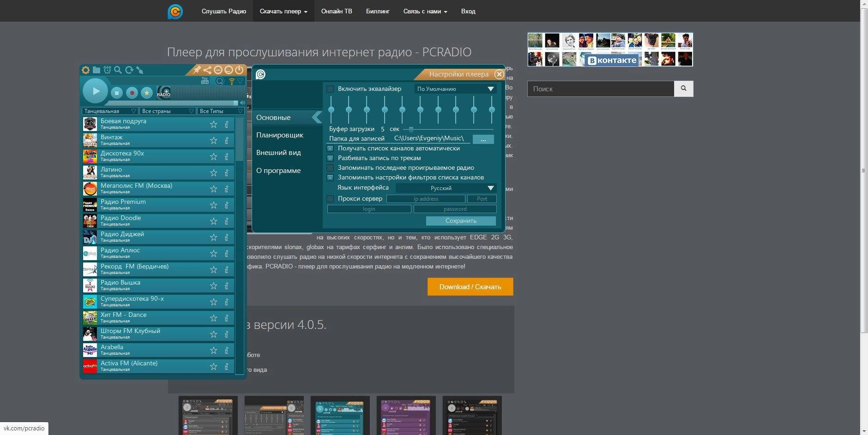This screenshot has height=435, width=868.
Task: Click the Буфер загрузки slider
Action: [x=448, y=130]
